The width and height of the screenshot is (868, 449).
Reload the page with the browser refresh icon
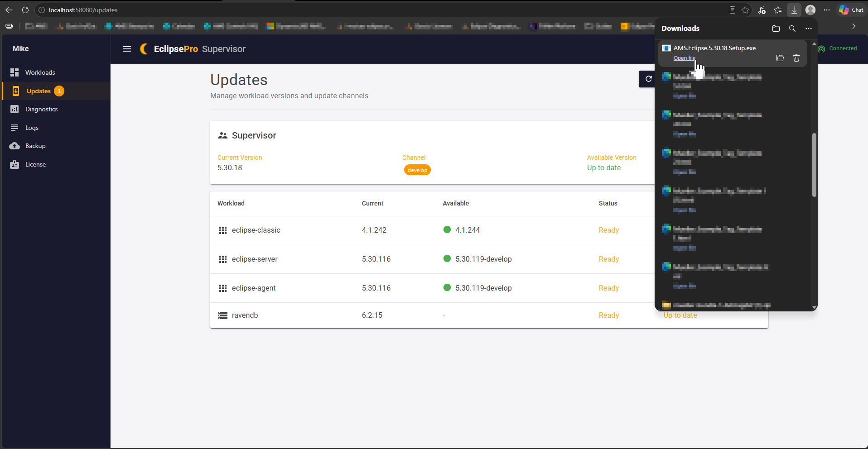pos(25,10)
